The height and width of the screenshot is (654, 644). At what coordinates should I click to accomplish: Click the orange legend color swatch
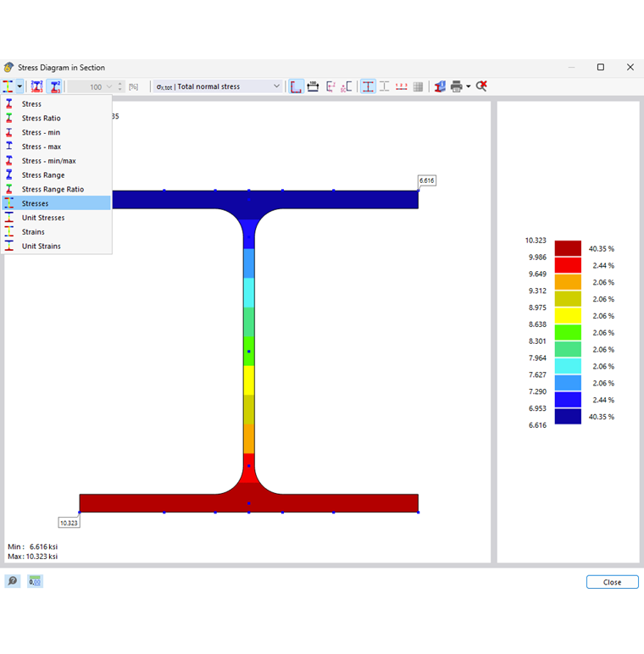point(568,282)
